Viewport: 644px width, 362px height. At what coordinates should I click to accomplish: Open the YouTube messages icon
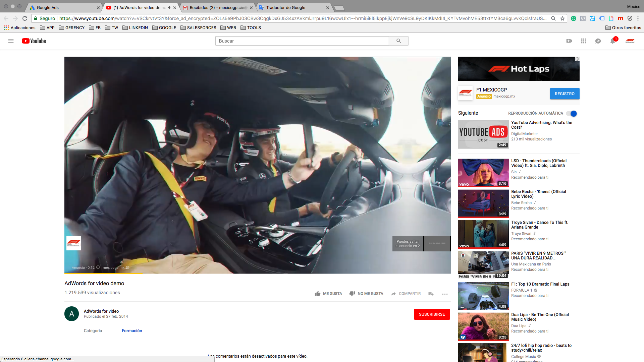coord(598,41)
